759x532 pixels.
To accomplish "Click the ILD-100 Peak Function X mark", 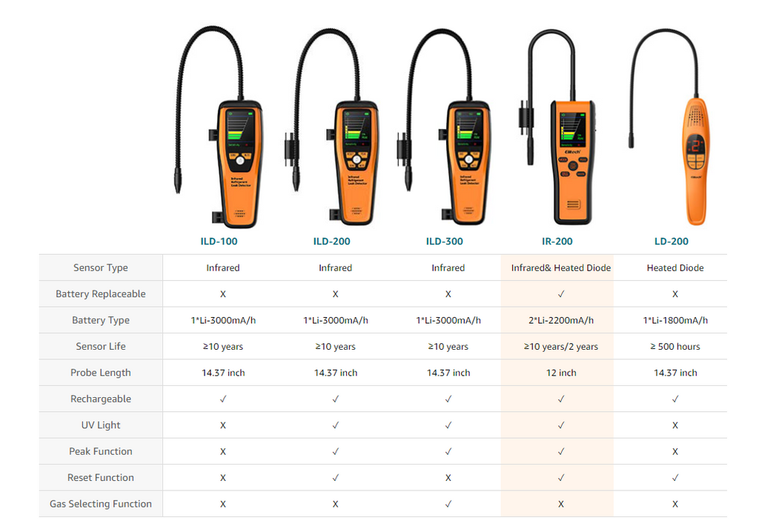I will coord(223,451).
